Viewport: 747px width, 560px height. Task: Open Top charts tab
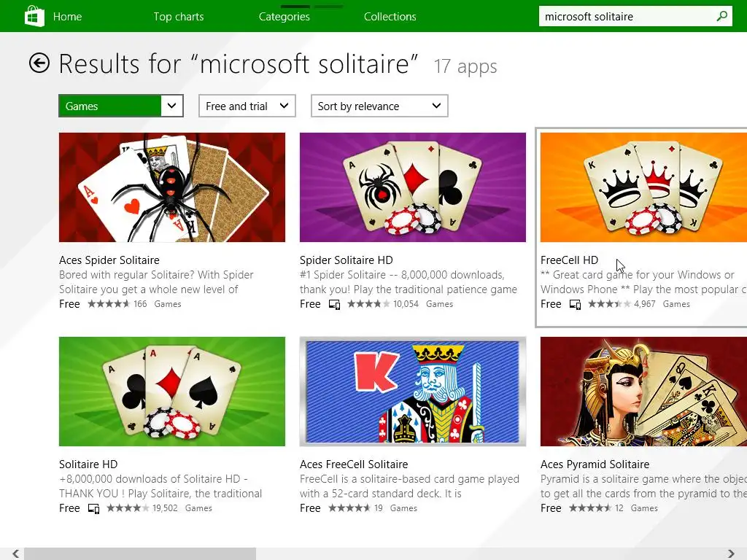coord(179,17)
